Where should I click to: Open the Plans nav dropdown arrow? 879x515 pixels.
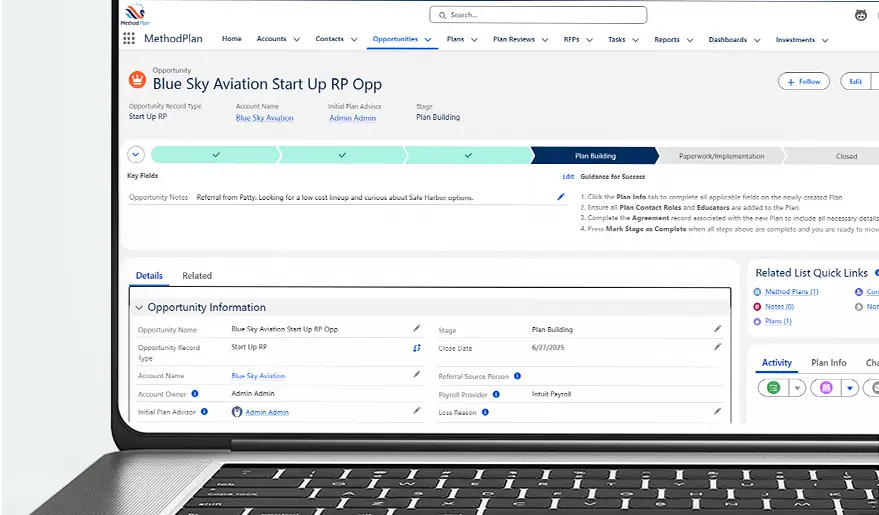click(x=474, y=40)
